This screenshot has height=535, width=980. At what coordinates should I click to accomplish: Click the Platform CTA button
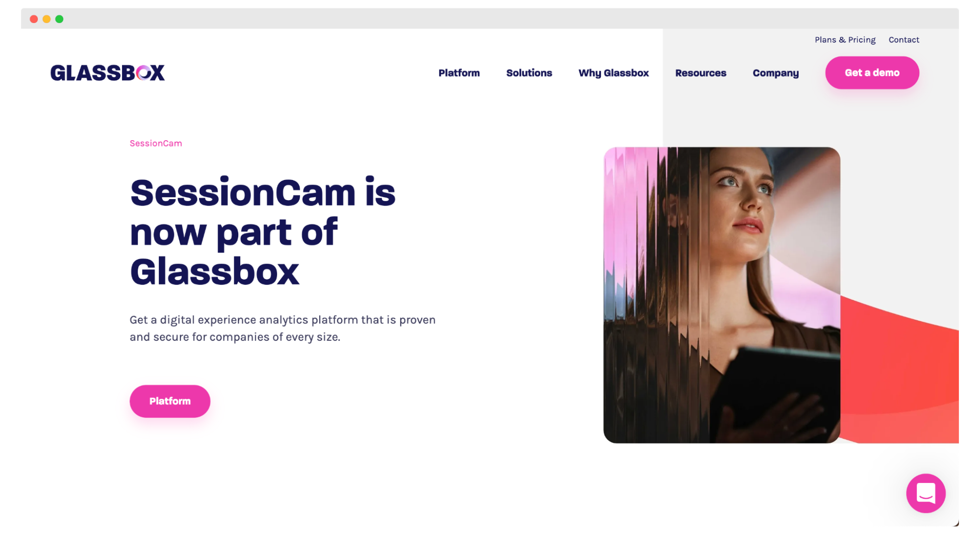[170, 401]
